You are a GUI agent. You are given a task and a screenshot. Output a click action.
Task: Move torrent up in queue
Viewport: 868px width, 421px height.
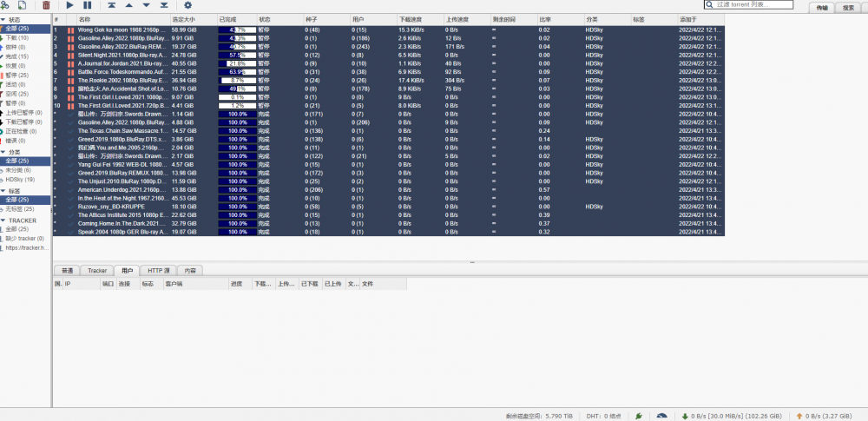(x=129, y=5)
